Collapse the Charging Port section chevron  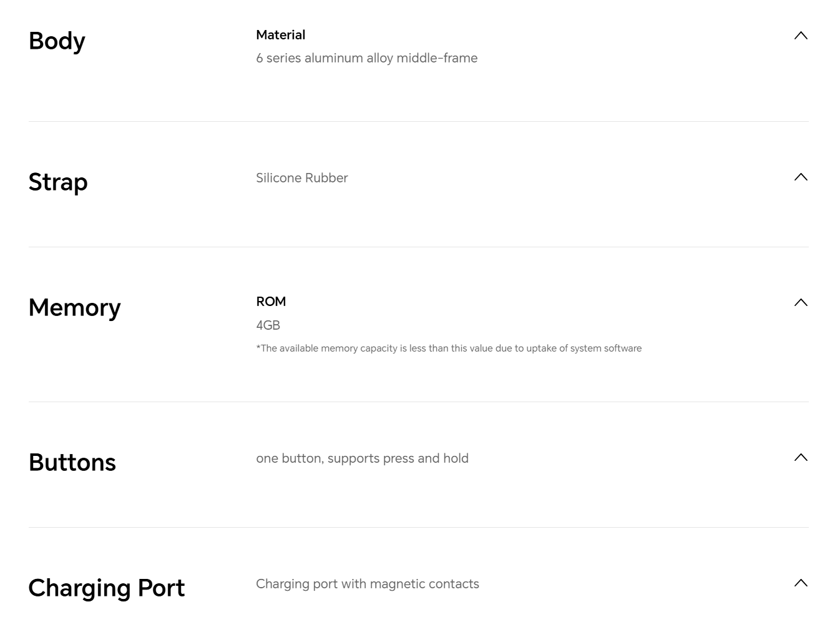pyautogui.click(x=801, y=583)
